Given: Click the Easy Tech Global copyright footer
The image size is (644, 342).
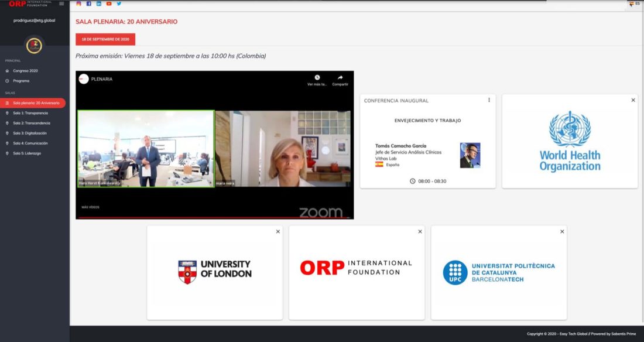Looking at the screenshot, I should pos(581,334).
